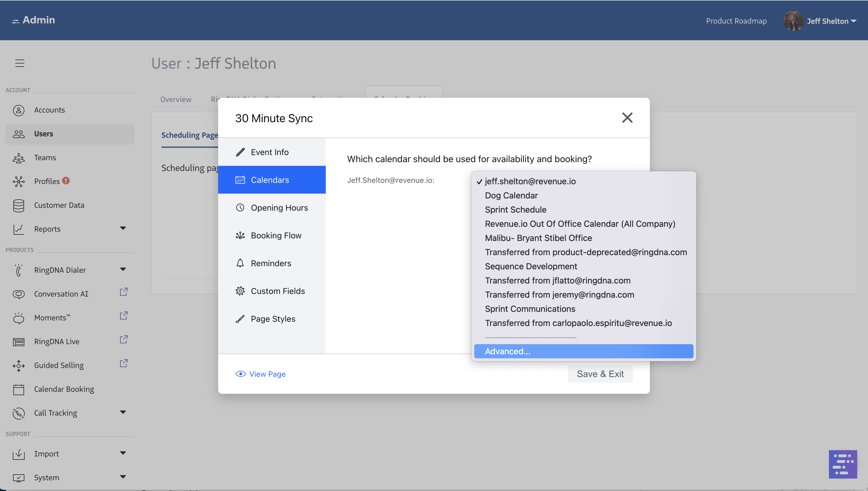The width and height of the screenshot is (868, 491).
Task: Click the Moments external link icon
Action: pyautogui.click(x=124, y=316)
